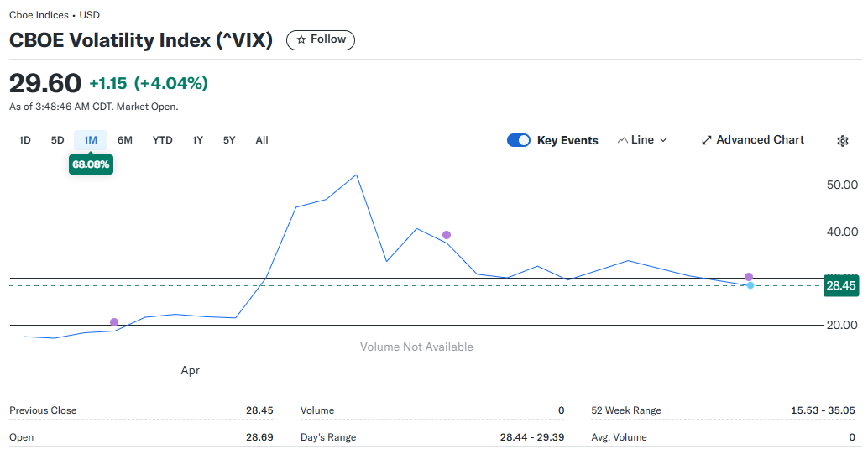Click the 15.53 - 35.05 range value
This screenshot has width=868, height=454.
[x=823, y=410]
